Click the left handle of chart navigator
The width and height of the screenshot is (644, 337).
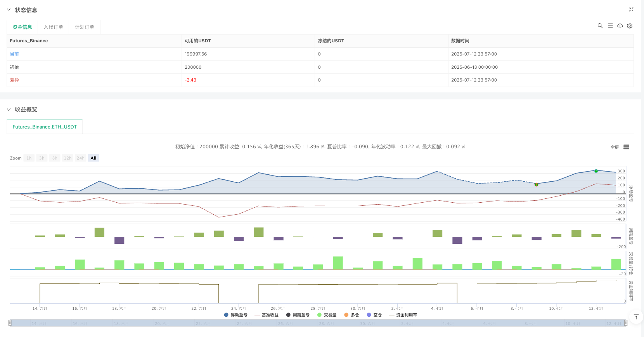tap(10, 323)
